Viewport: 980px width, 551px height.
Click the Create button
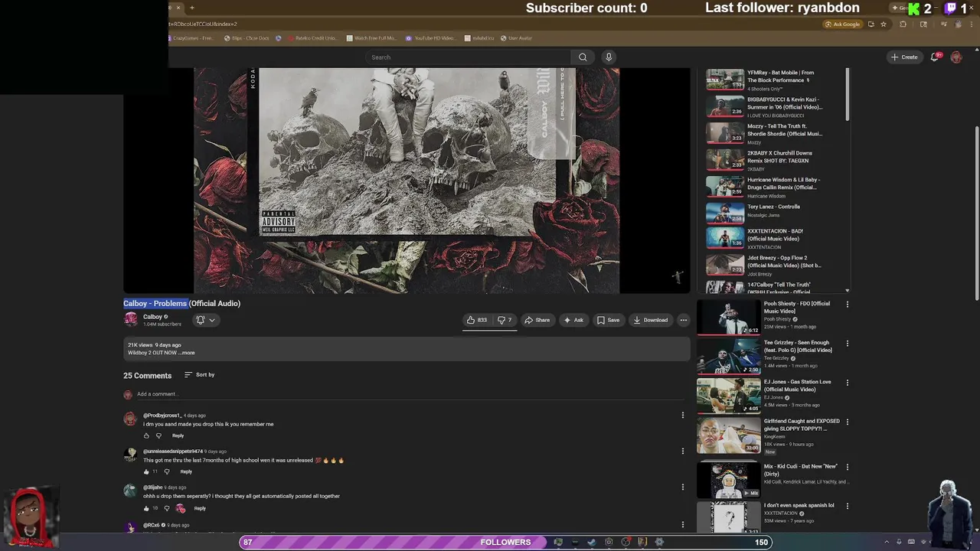click(x=904, y=57)
